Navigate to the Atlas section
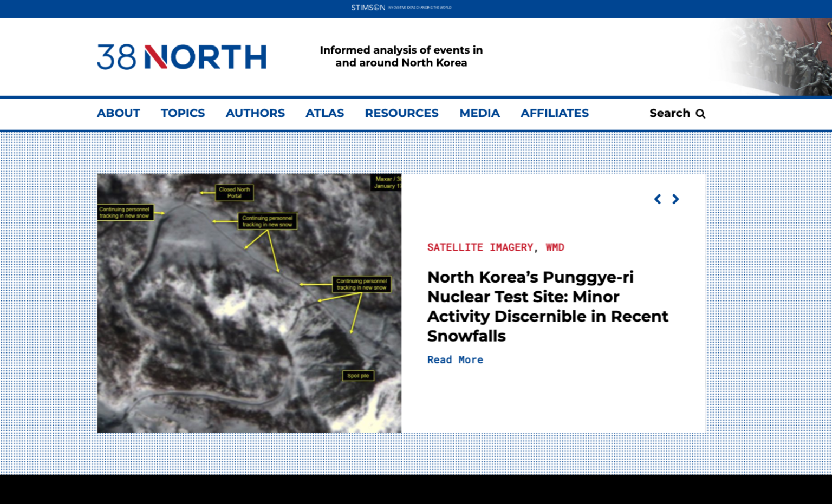832x504 pixels. tap(324, 113)
